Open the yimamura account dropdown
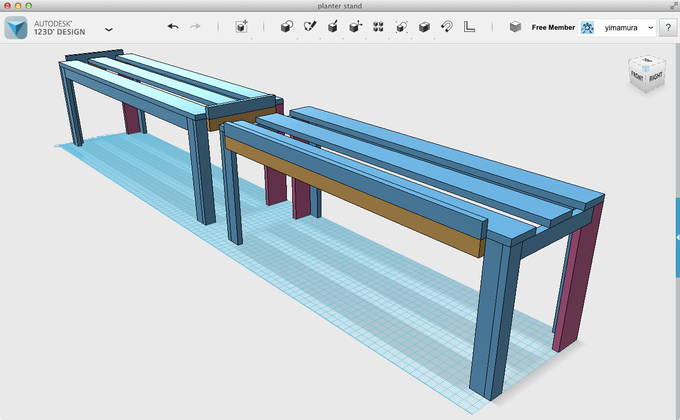Screen dimensions: 680x420 click(x=651, y=28)
